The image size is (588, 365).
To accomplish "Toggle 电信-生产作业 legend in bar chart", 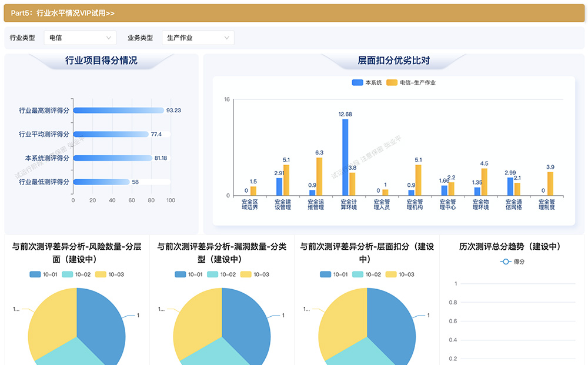I will click(411, 82).
